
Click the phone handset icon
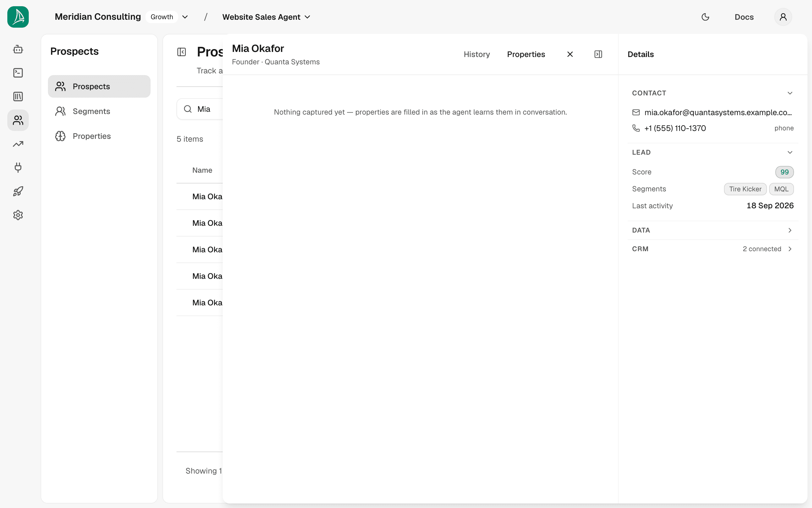(636, 128)
